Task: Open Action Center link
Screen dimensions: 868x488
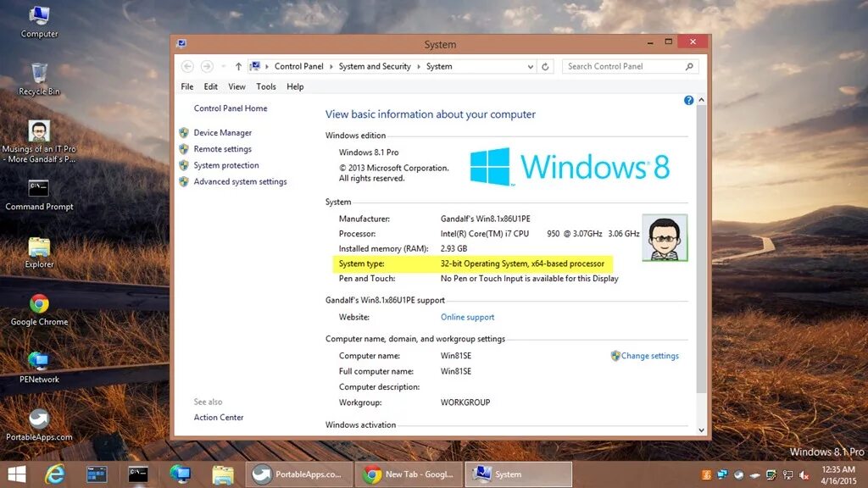Action: [x=219, y=417]
